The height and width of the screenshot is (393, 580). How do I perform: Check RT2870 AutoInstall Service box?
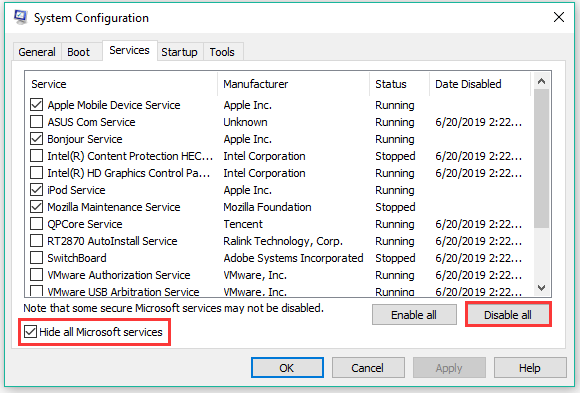(x=36, y=241)
